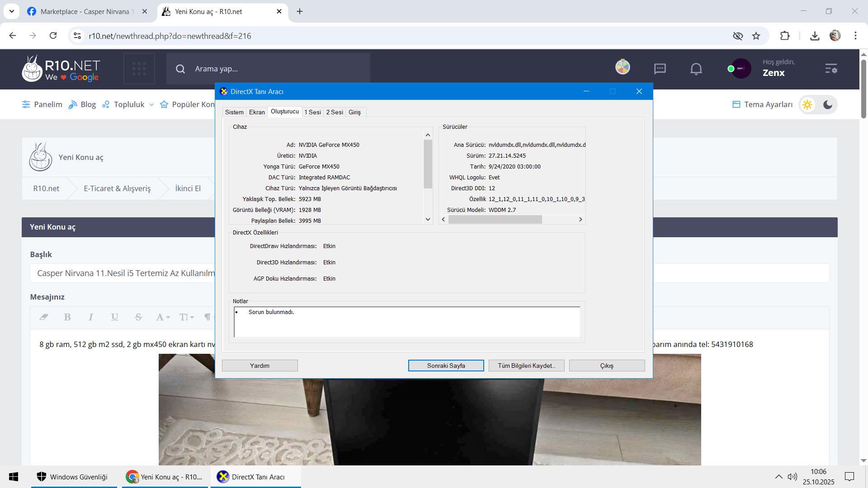Open the R10.net breadcrumb link
This screenshot has height=488, width=868.
click(x=46, y=188)
